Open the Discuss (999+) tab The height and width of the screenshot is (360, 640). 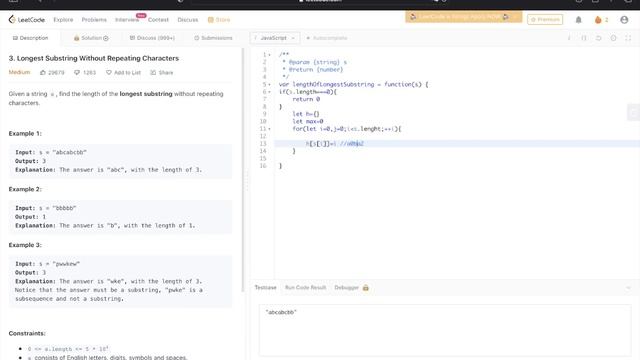click(152, 38)
